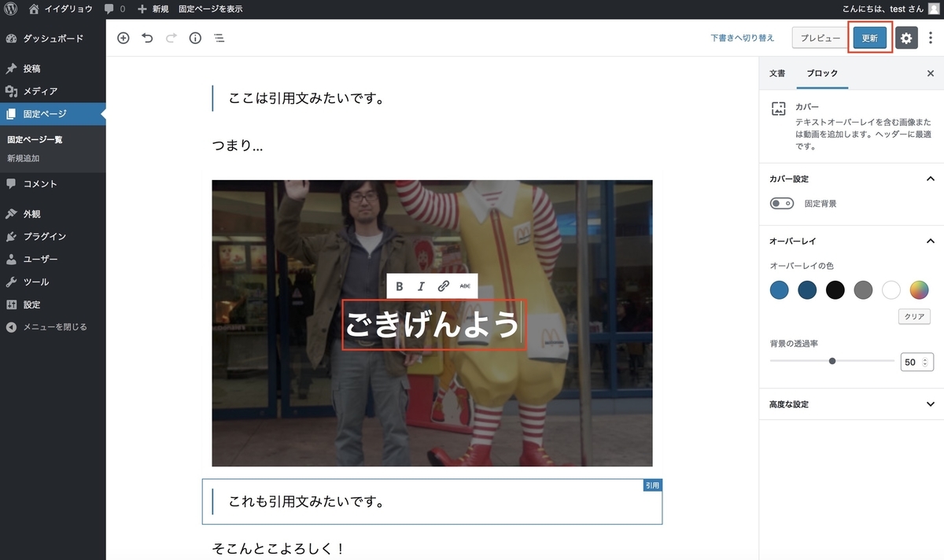Viewport: 944px width, 560px height.
Task: Switch to the 文書 tab
Action: pos(777,73)
